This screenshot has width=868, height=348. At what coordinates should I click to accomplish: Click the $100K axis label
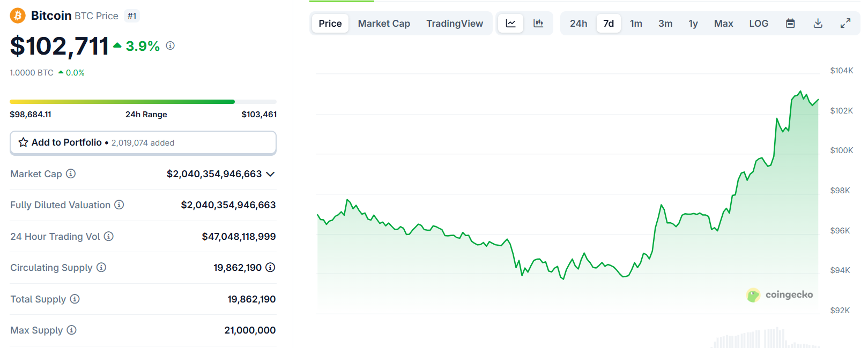click(x=841, y=150)
